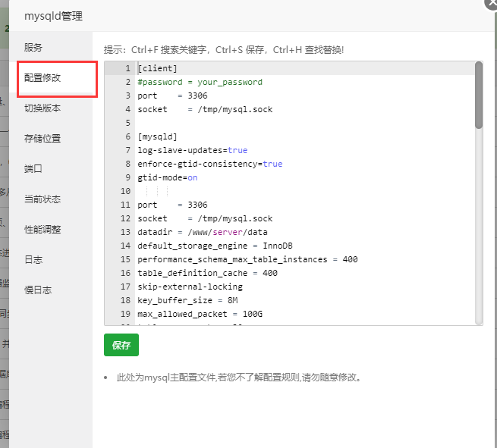Click the gtid-mode=on line

168,177
